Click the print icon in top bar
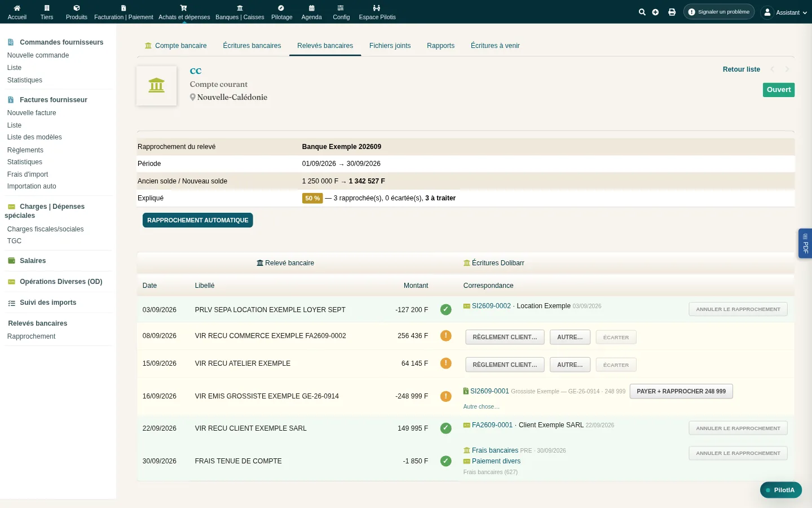 point(672,12)
